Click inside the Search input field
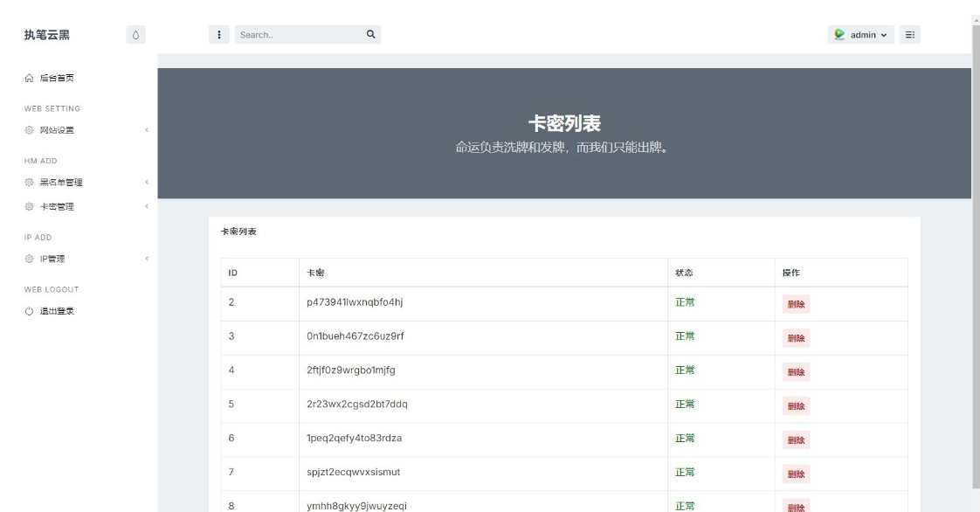The width and height of the screenshot is (980, 512). click(297, 34)
